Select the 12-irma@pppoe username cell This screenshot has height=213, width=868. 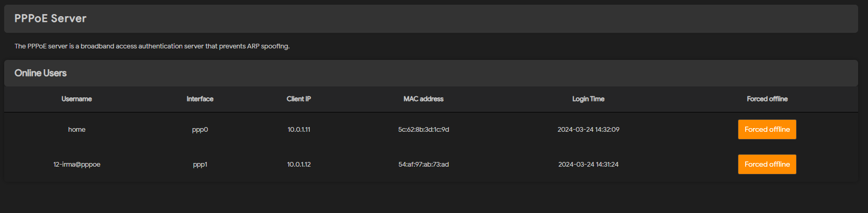coord(77,165)
